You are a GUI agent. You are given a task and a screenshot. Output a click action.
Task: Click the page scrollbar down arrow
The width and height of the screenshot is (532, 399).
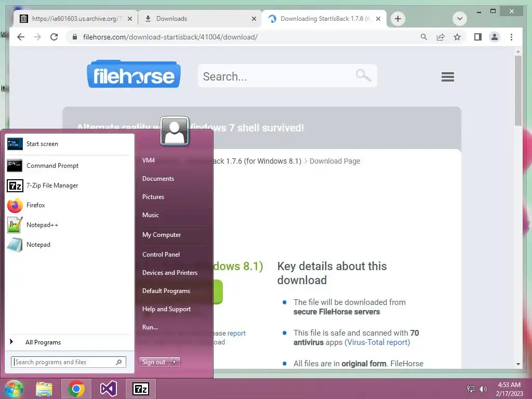pyautogui.click(x=518, y=364)
